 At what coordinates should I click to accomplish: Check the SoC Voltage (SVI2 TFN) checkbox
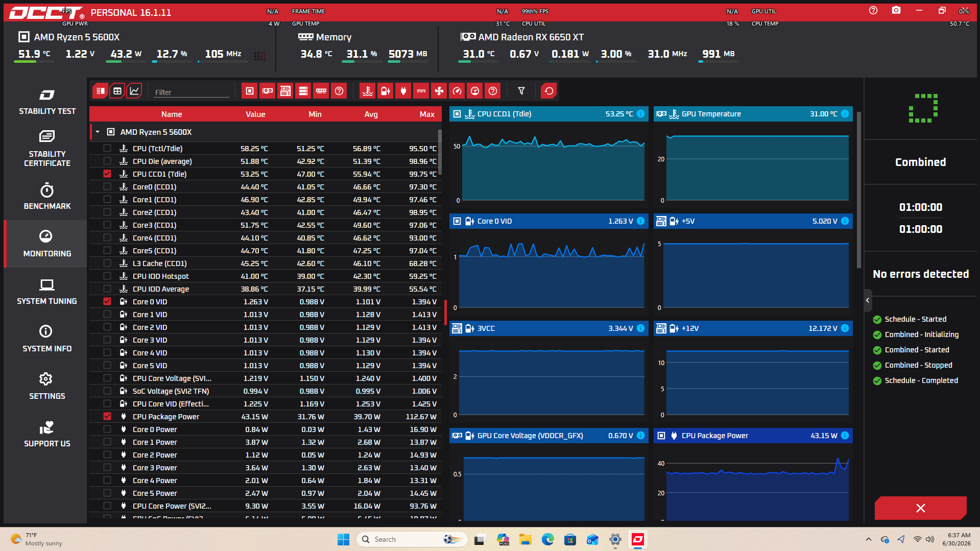pyautogui.click(x=107, y=391)
